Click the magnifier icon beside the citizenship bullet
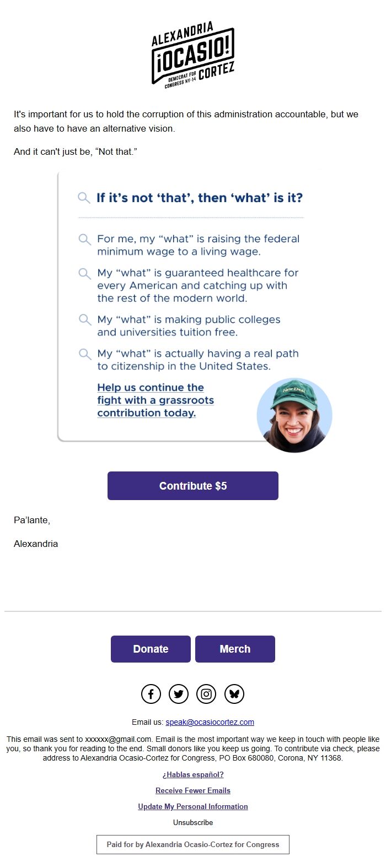The height and width of the screenshot is (868, 386). [84, 354]
